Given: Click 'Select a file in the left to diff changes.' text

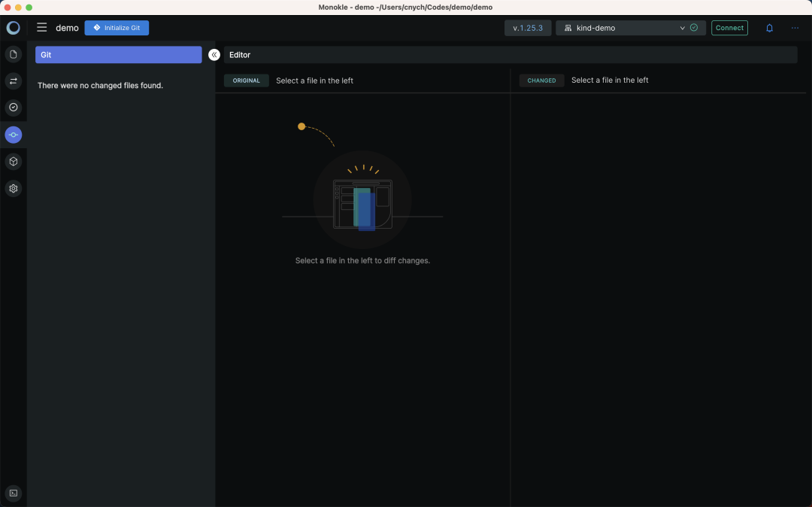Looking at the screenshot, I should coord(362,260).
